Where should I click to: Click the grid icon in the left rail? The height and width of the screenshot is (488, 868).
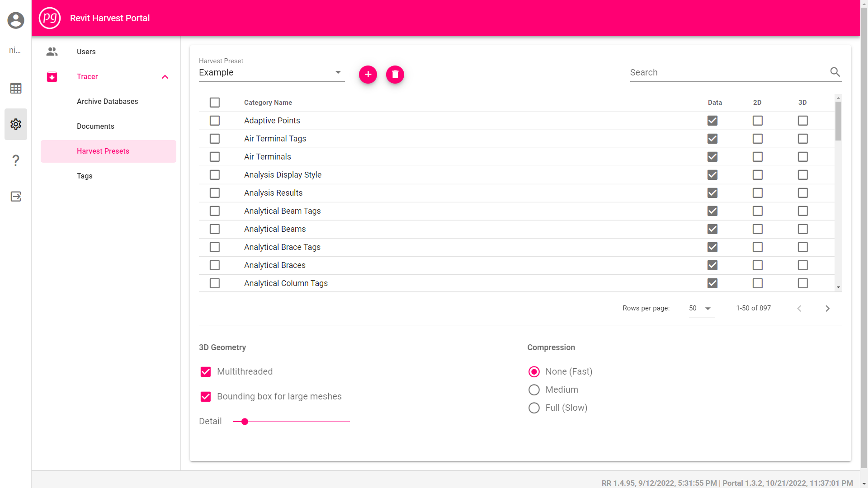(15, 88)
